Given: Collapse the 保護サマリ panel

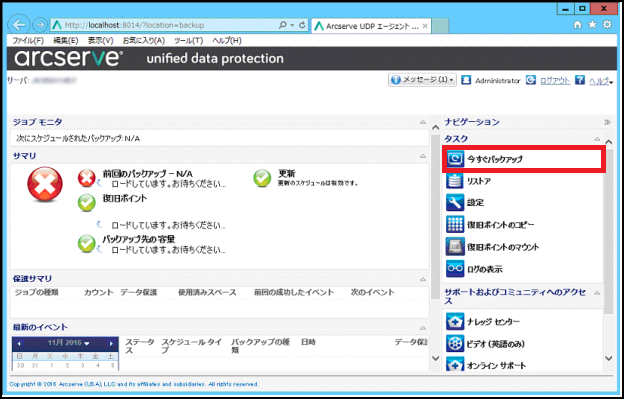Looking at the screenshot, I should 423,279.
